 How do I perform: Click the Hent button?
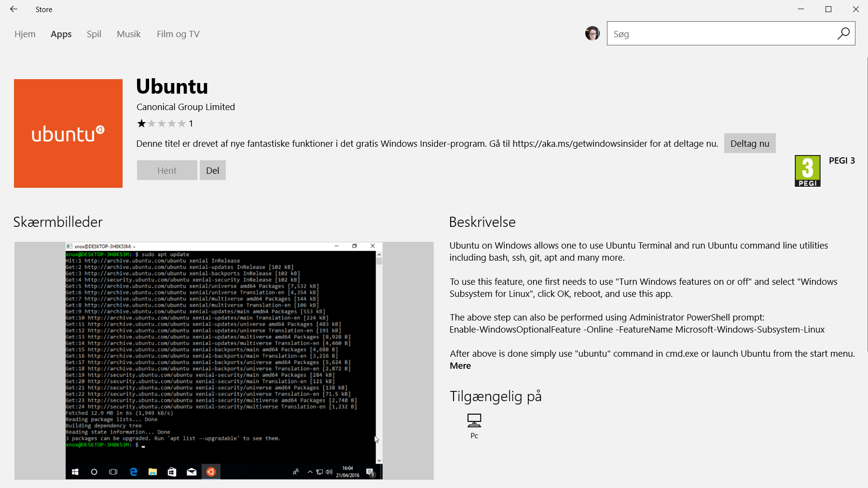pyautogui.click(x=167, y=170)
